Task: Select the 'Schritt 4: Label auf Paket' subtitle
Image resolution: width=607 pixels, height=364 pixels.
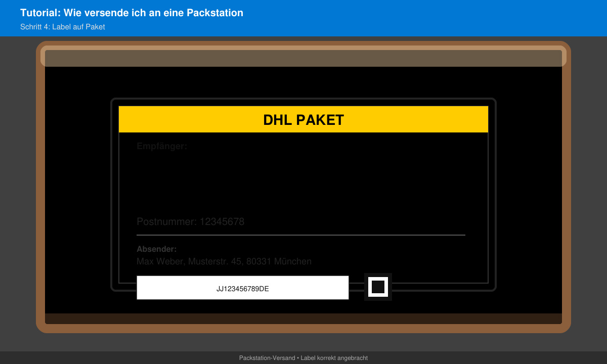Action: 63,27
